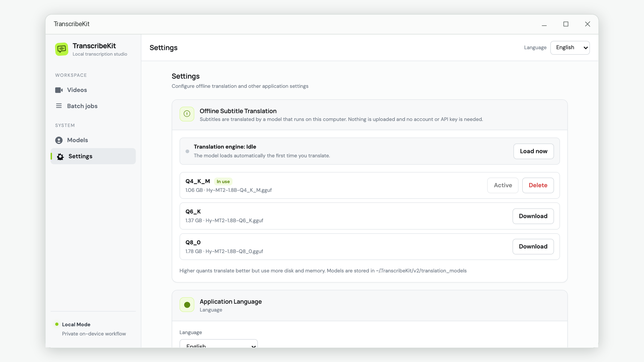Image resolution: width=644 pixels, height=362 pixels.
Task: Select Settings in the sidebar
Action: click(93, 156)
